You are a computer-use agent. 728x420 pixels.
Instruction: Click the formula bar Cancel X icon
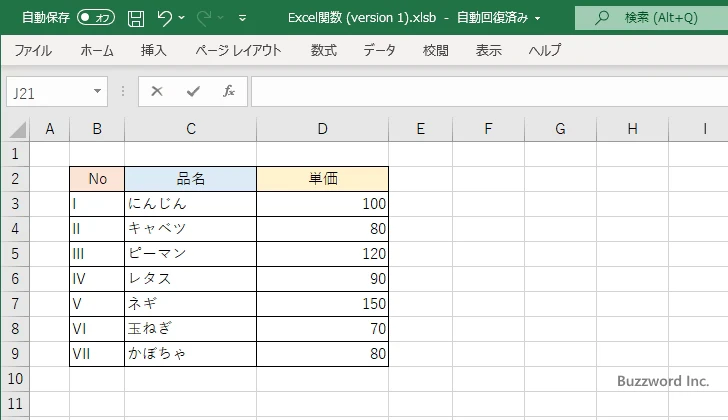(x=157, y=91)
